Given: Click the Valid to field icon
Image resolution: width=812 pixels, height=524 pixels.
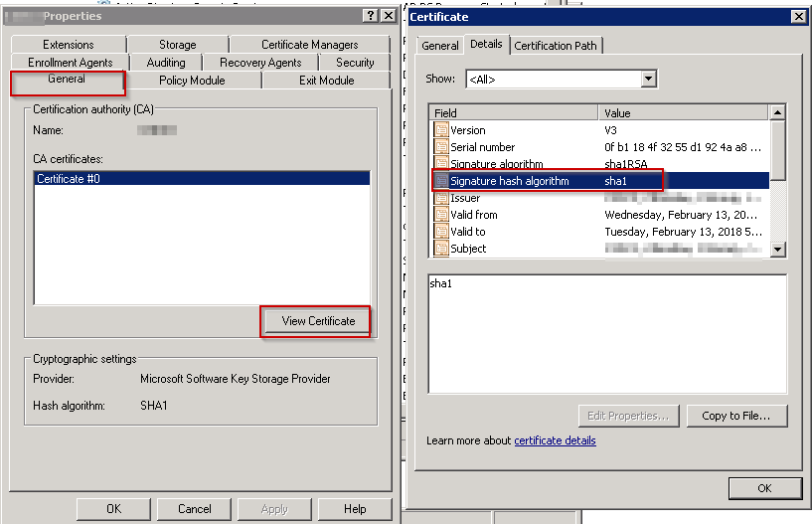Looking at the screenshot, I should pos(441,232).
